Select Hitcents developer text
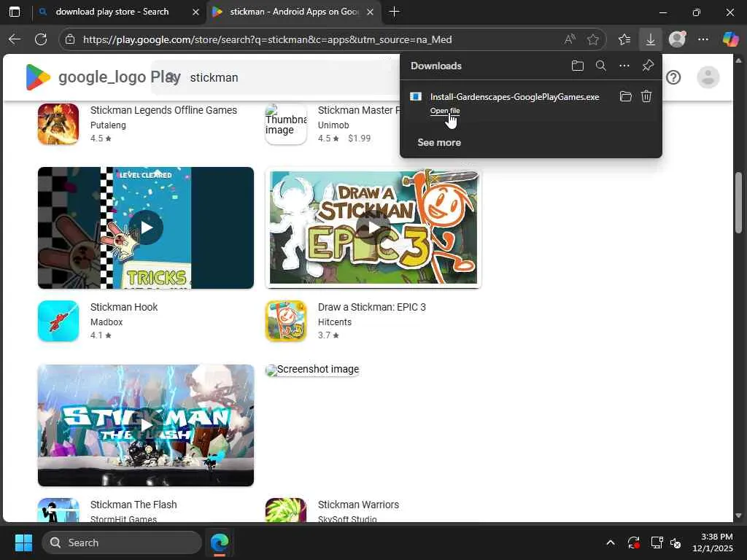The height and width of the screenshot is (560, 747). tap(334, 322)
